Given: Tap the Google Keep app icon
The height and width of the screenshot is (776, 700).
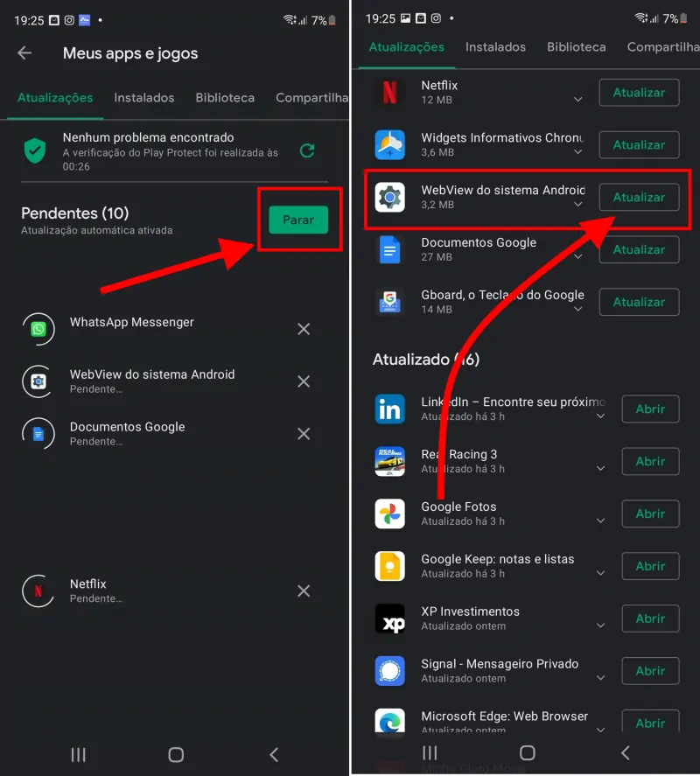Looking at the screenshot, I should (389, 567).
